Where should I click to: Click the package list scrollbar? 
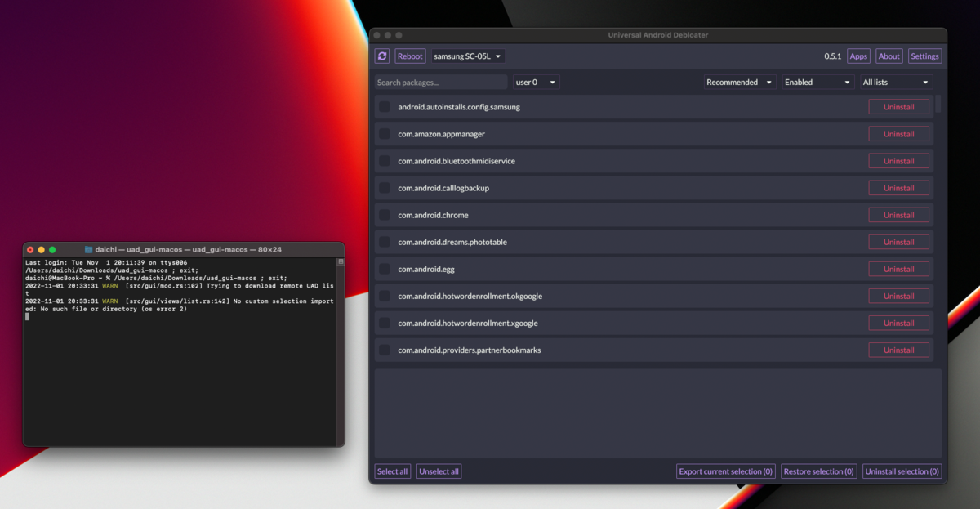[x=938, y=103]
